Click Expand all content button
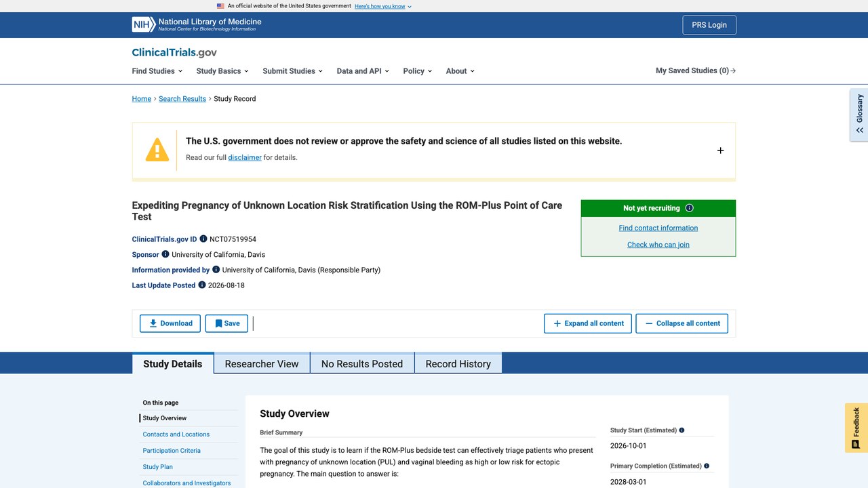This screenshot has width=868, height=488. coord(588,323)
